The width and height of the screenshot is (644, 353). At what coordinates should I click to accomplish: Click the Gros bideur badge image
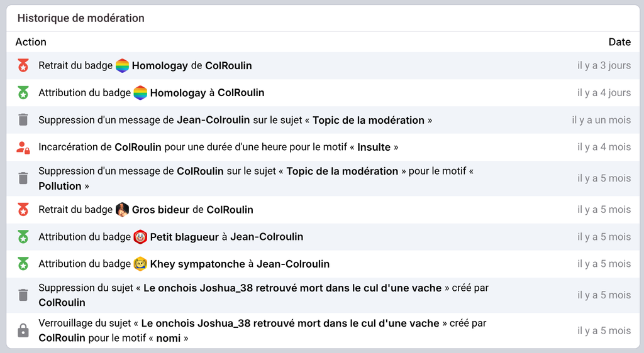point(123,210)
